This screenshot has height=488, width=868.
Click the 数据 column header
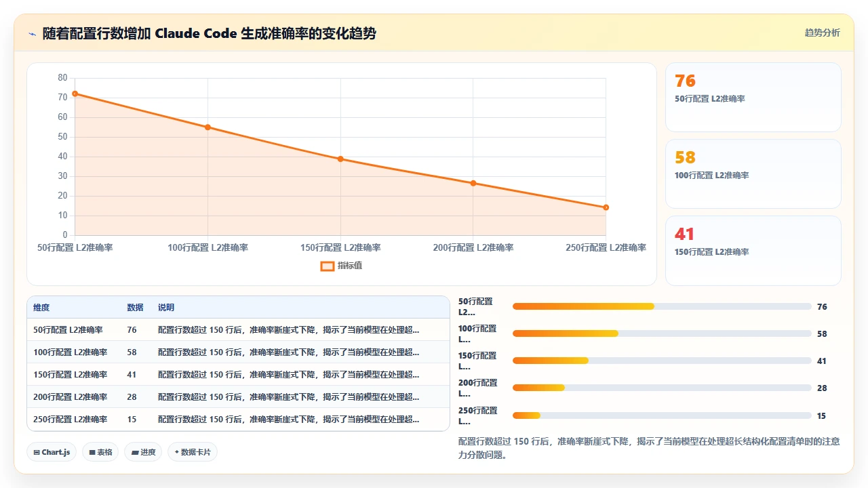point(135,308)
